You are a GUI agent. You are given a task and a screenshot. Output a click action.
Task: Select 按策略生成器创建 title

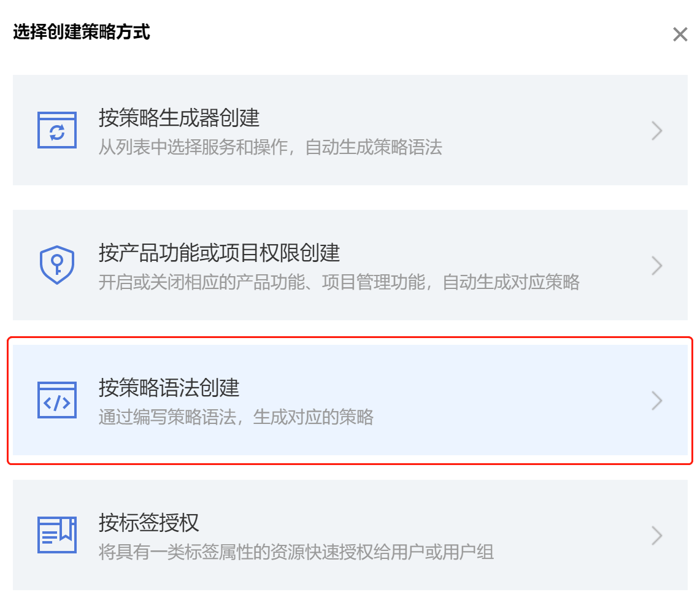[x=179, y=118]
